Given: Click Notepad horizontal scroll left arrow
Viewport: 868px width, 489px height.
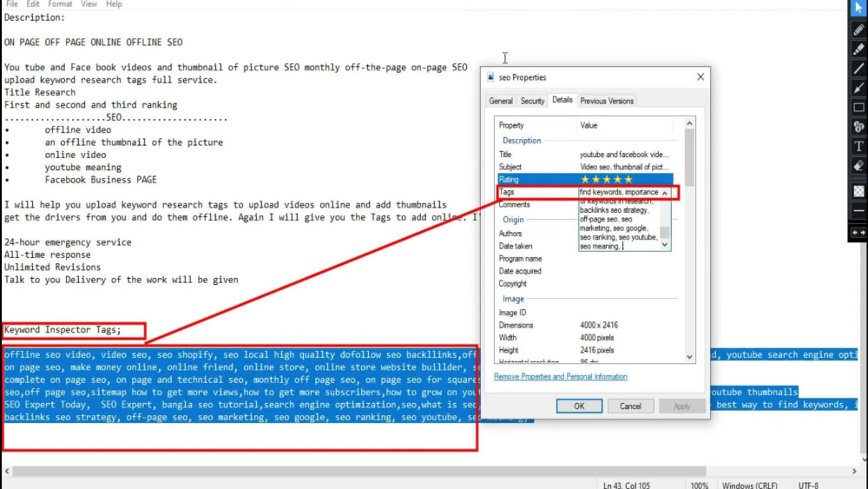Looking at the screenshot, I should (x=7, y=472).
